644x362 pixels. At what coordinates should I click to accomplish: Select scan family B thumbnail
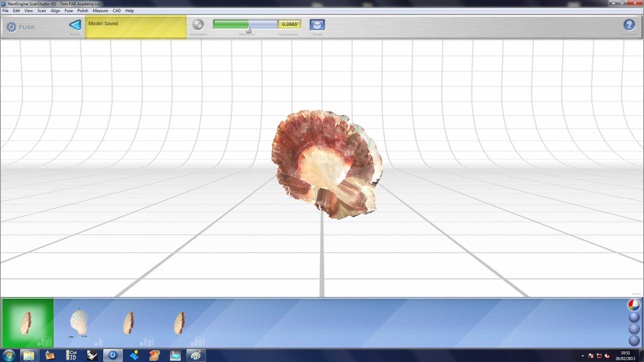pos(128,323)
